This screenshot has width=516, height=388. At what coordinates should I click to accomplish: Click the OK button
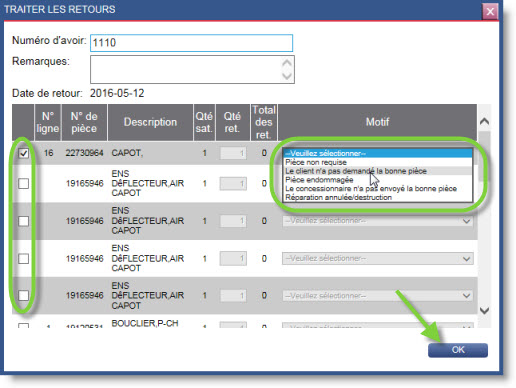(x=458, y=350)
